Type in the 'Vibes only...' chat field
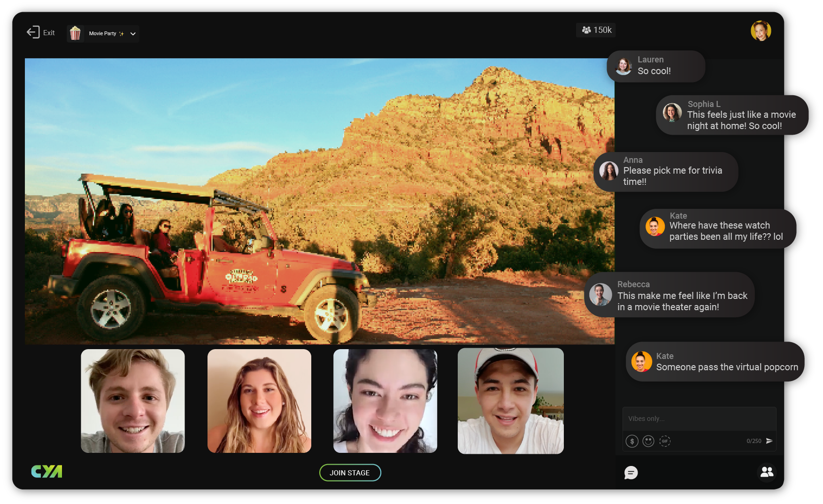 699,419
